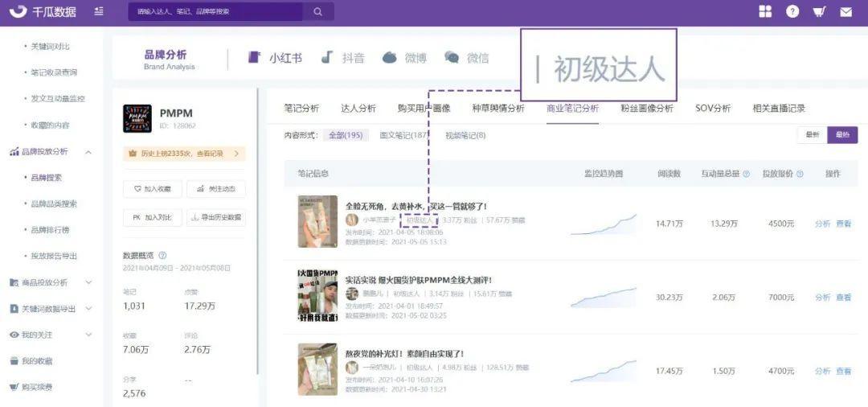Select the 最热 sort option
The width and height of the screenshot is (868, 407).
coord(842,135)
